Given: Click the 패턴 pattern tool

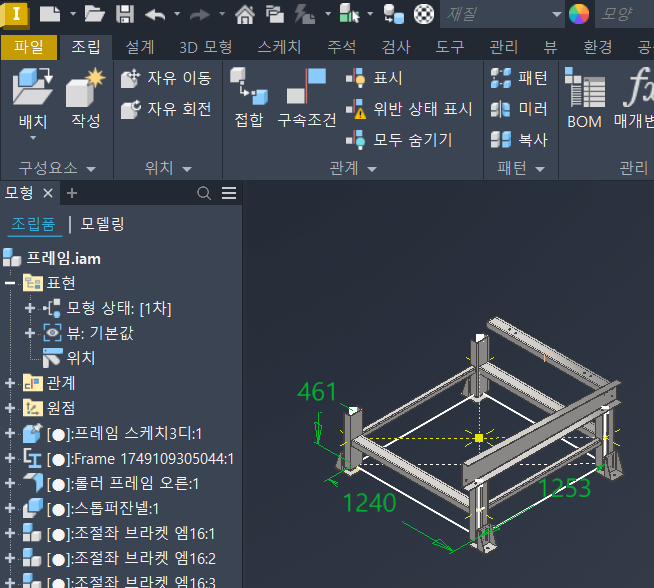Looking at the screenshot, I should point(519,78).
